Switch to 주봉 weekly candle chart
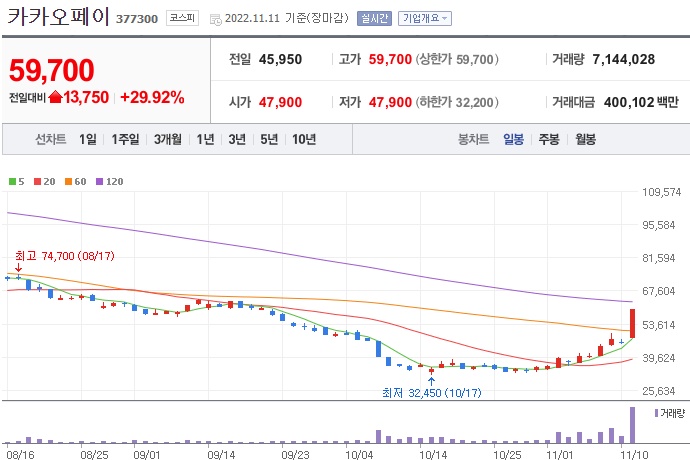The image size is (690, 460). pos(549,140)
